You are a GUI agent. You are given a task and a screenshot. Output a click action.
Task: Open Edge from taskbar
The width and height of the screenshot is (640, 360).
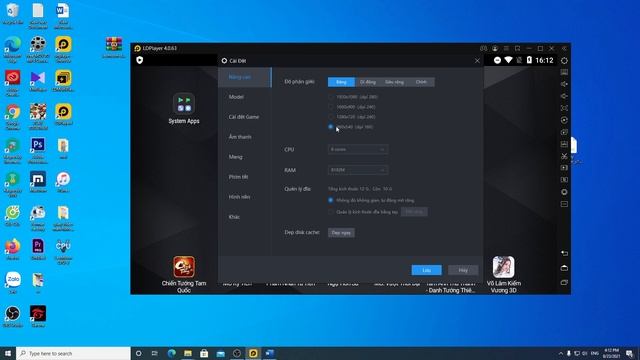[x=171, y=353]
